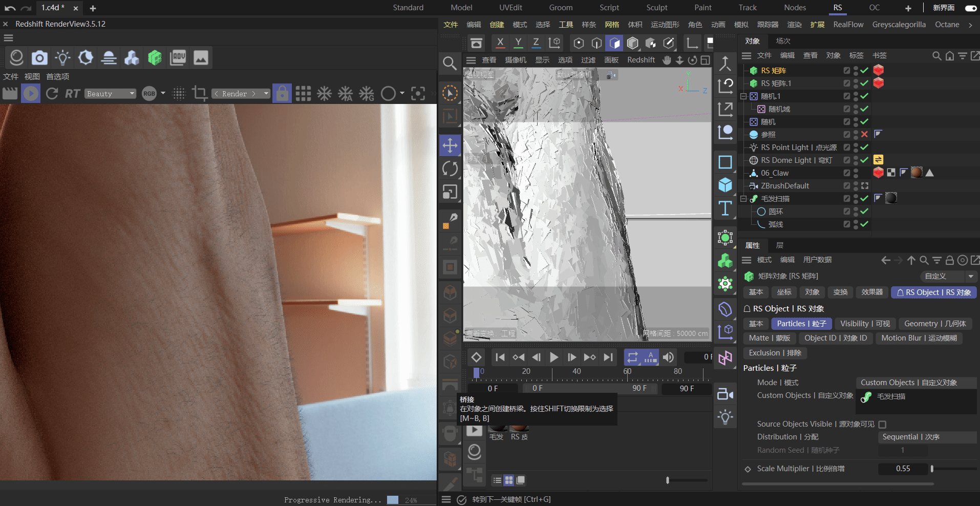Go to the start of the timeline

[x=500, y=357]
